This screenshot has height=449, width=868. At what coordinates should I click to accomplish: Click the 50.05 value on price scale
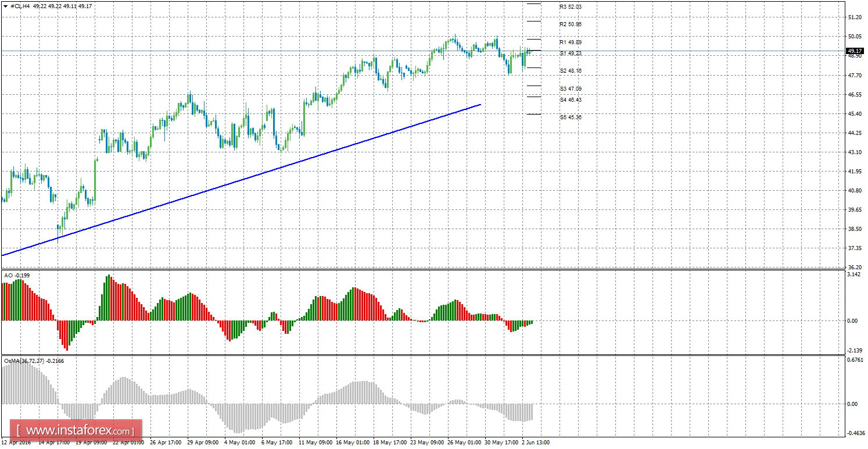click(x=854, y=37)
